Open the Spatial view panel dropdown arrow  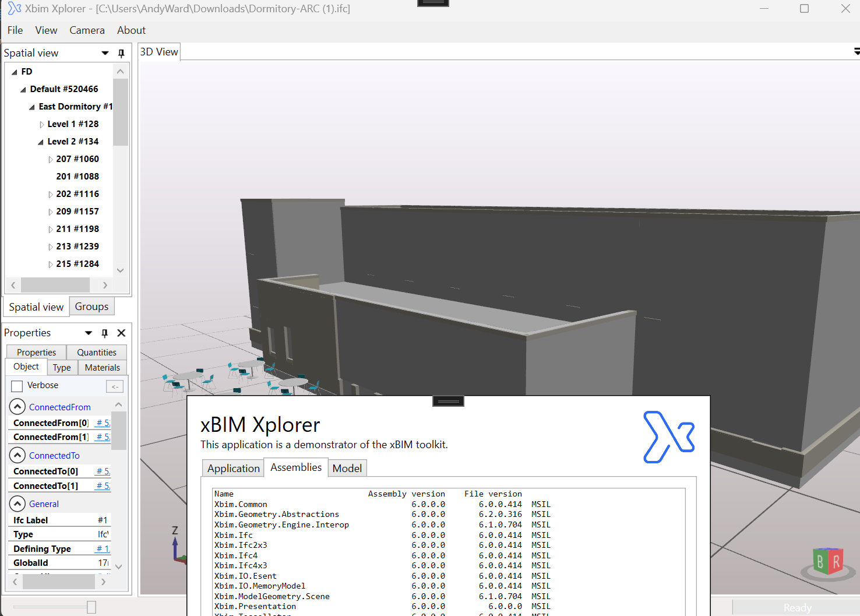tap(105, 52)
